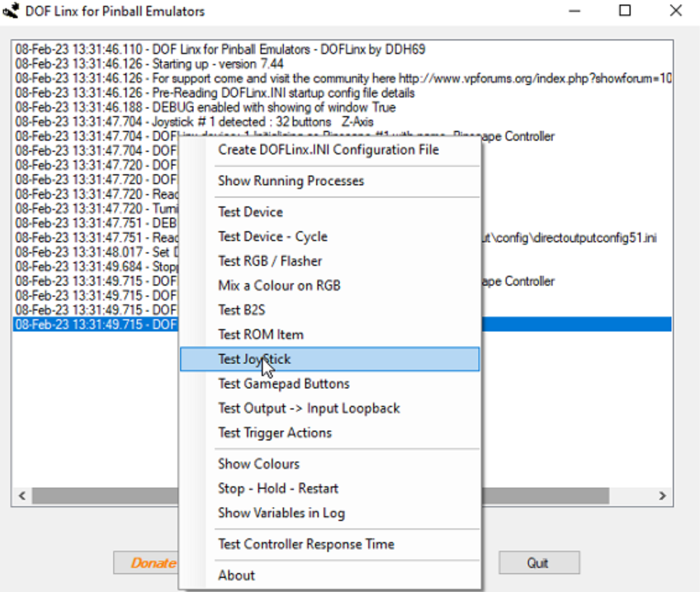Viewport: 700px width, 592px height.
Task: Click the Donate button
Action: click(146, 562)
